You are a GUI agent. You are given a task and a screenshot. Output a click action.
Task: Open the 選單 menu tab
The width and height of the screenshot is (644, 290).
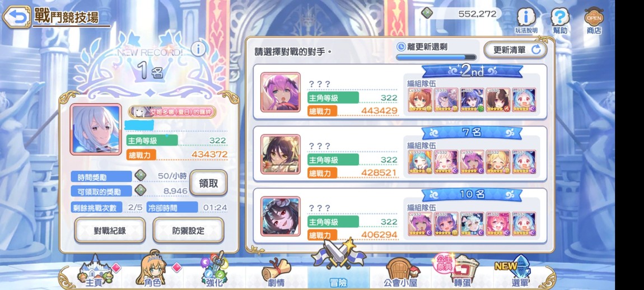pos(519,273)
